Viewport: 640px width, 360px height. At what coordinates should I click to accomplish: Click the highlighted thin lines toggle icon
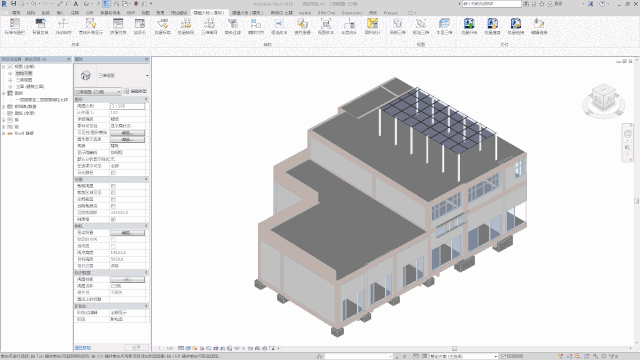[x=106, y=4]
